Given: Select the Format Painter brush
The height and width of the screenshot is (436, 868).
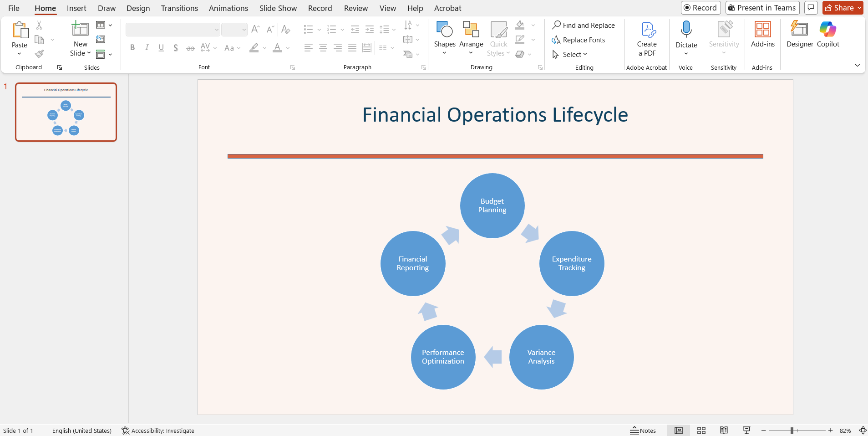Looking at the screenshot, I should click(x=40, y=54).
